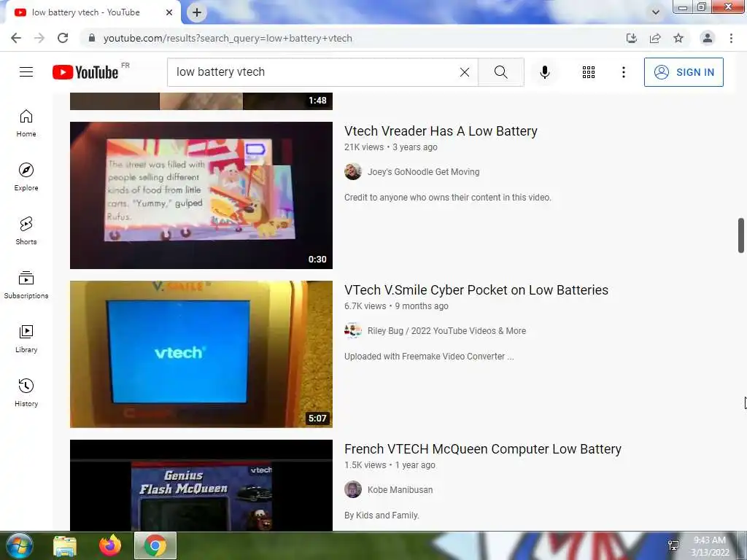Go to Home in sidebar
The height and width of the screenshot is (560, 747).
pyautogui.click(x=26, y=123)
